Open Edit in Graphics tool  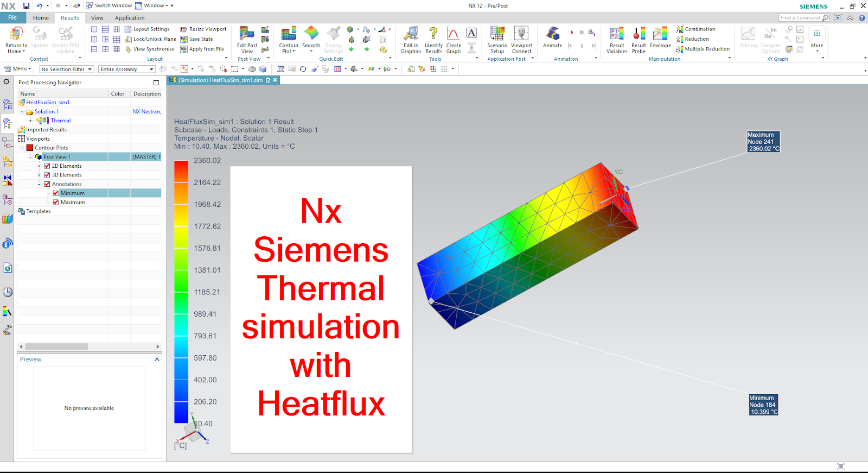[411, 40]
